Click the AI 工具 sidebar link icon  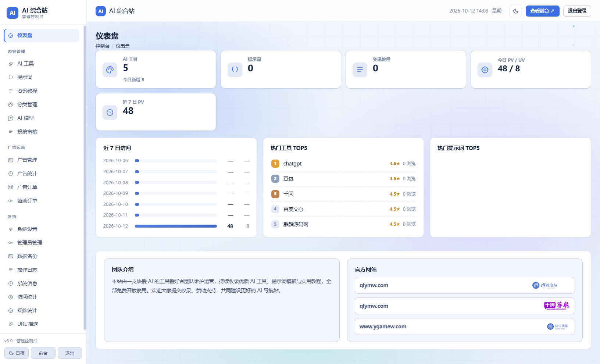coord(11,64)
